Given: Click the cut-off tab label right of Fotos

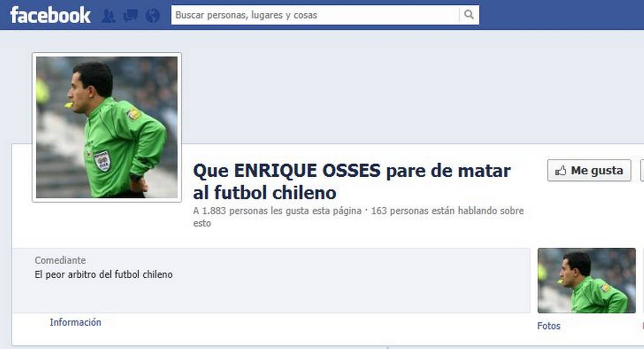Looking at the screenshot, I should click(643, 326).
